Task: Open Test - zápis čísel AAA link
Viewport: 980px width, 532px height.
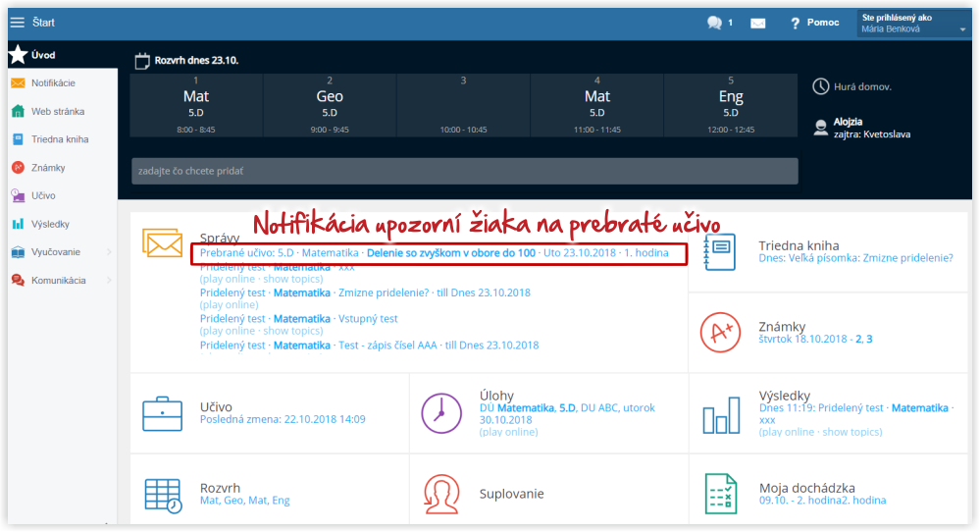Action: [x=369, y=346]
